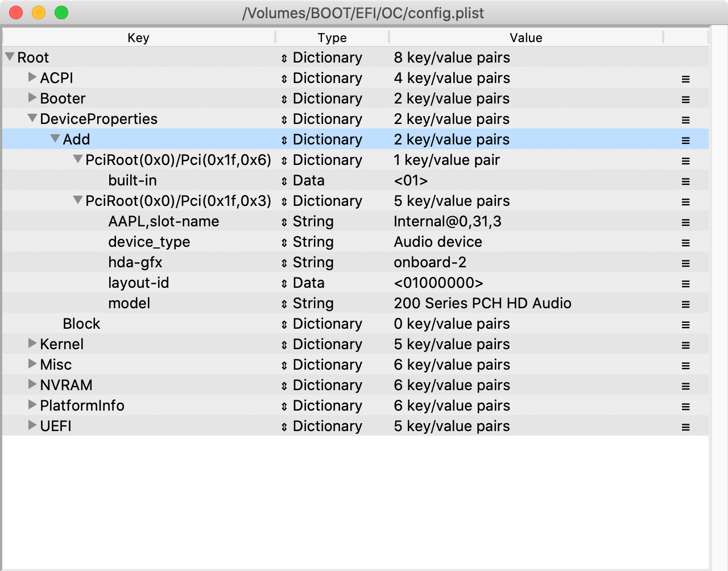Click the handle icon on the Block row
Viewport: 728px width, 571px height.
pos(685,325)
